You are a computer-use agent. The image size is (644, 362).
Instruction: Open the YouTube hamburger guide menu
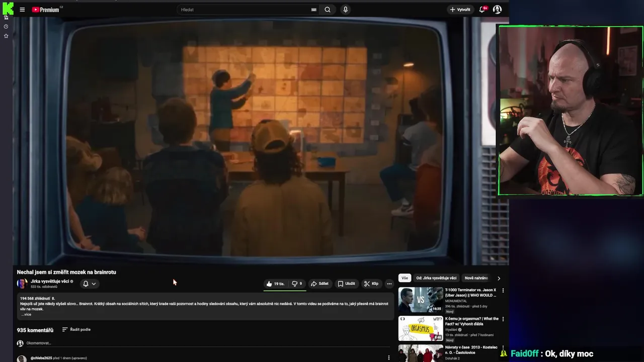click(x=22, y=10)
